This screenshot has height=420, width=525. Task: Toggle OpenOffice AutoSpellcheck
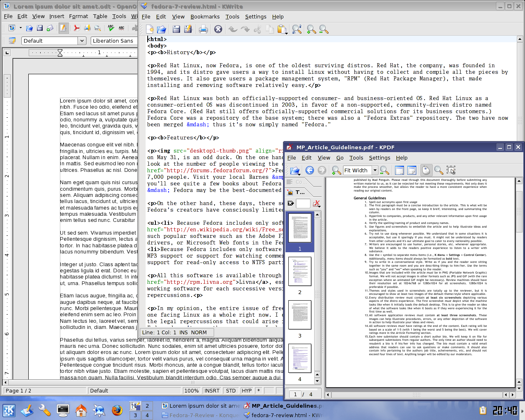point(121,28)
